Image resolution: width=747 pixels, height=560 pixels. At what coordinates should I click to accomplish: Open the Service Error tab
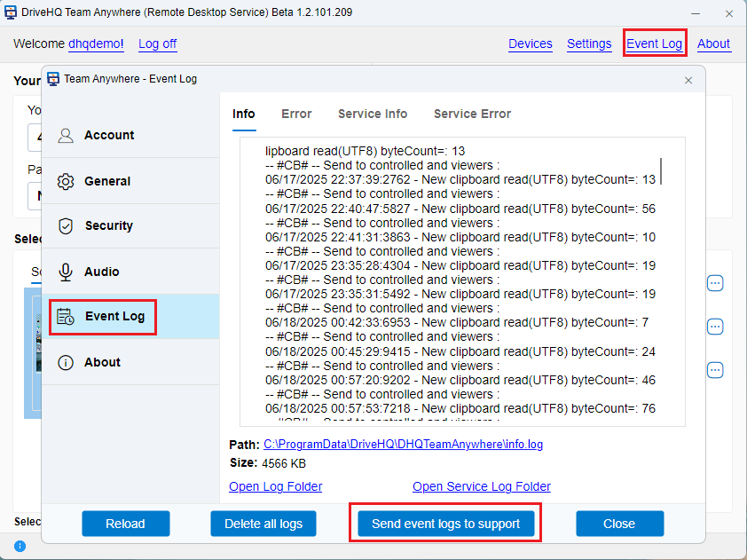[x=472, y=114]
